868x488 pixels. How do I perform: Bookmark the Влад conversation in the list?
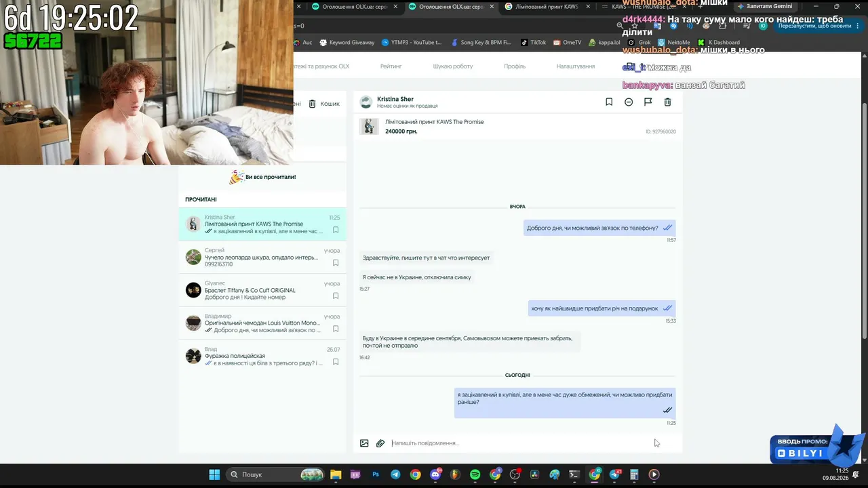(x=336, y=362)
